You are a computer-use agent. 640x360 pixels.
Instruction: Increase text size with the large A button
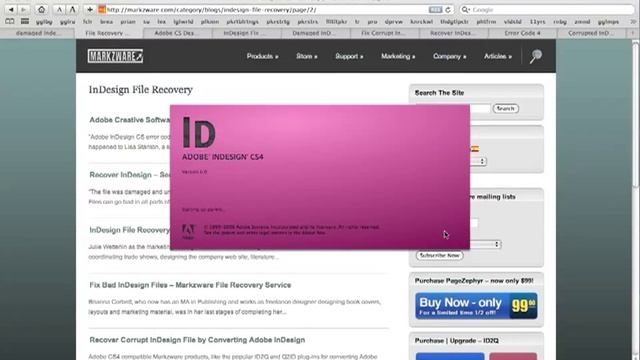pos(72,9)
